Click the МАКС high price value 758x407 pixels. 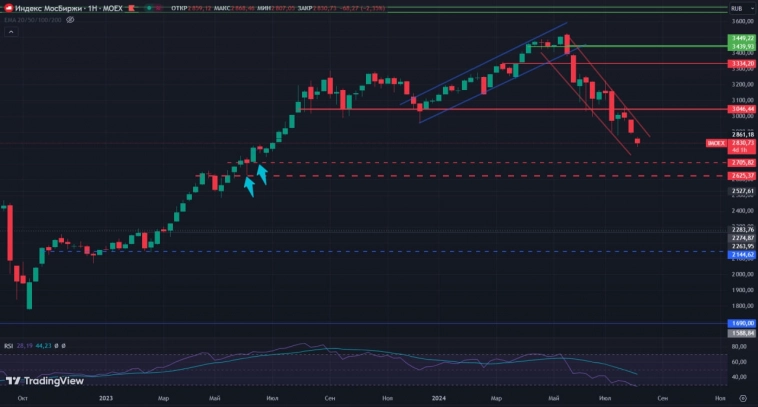point(243,8)
